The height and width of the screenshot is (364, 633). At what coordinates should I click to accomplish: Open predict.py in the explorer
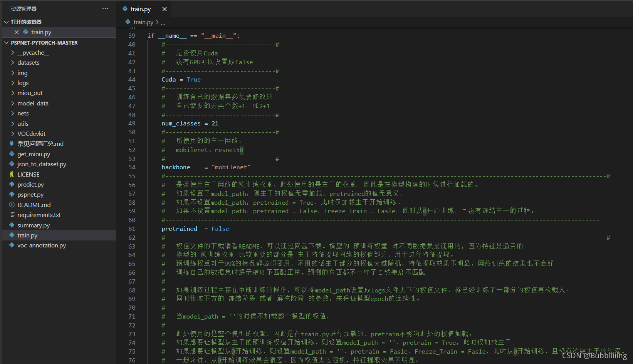tap(30, 185)
